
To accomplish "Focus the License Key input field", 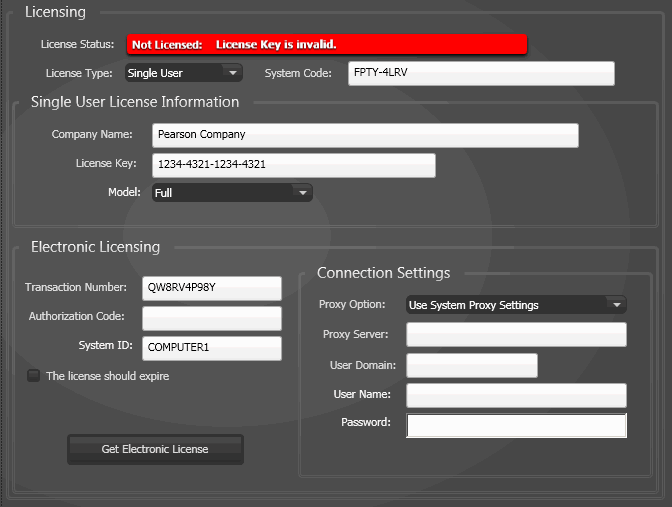I will click(294, 165).
